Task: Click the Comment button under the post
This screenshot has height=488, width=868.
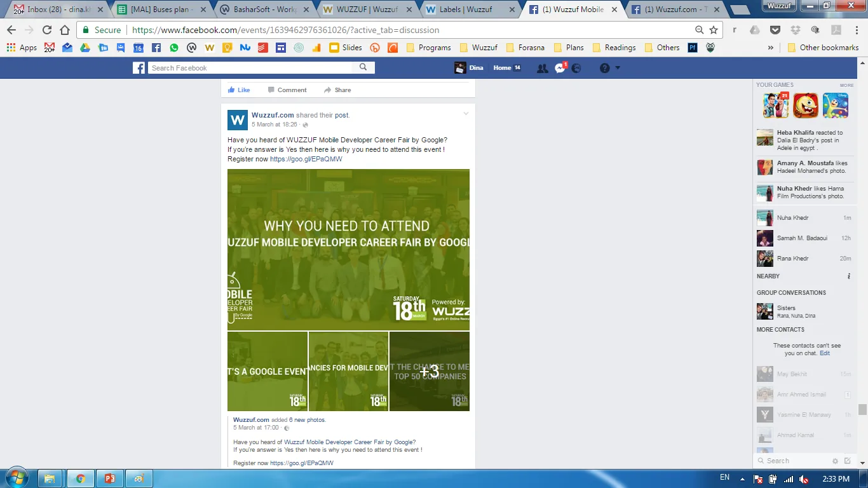Action: [287, 90]
